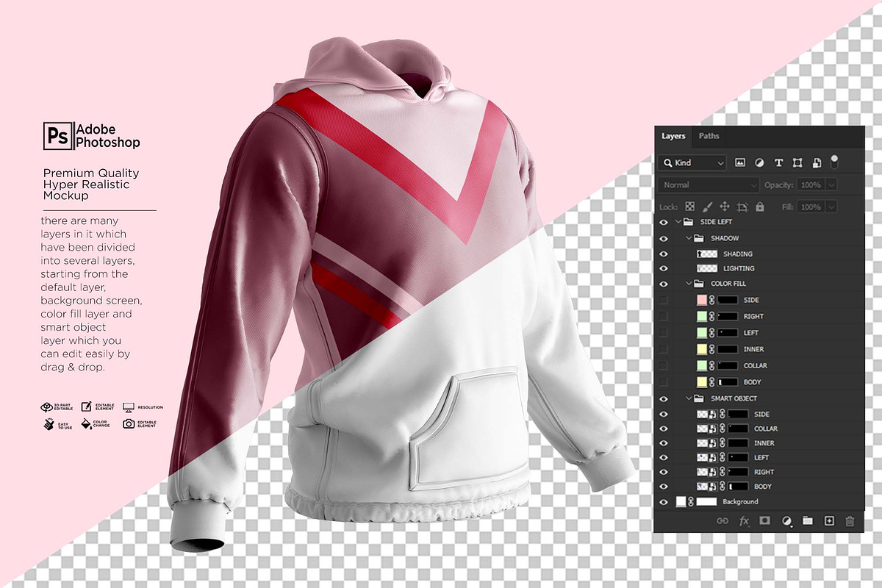The width and height of the screenshot is (882, 588).
Task: Click SHADOW group folder icon
Action: [x=700, y=238]
